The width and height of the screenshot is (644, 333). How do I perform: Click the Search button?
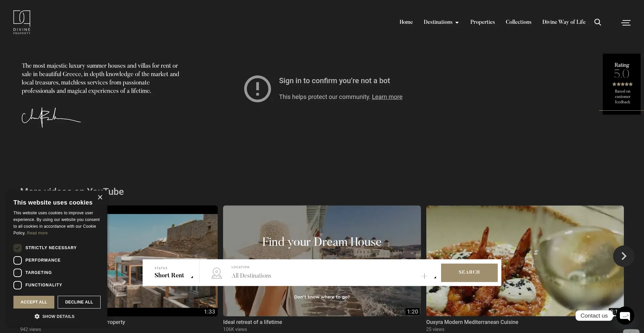click(469, 272)
